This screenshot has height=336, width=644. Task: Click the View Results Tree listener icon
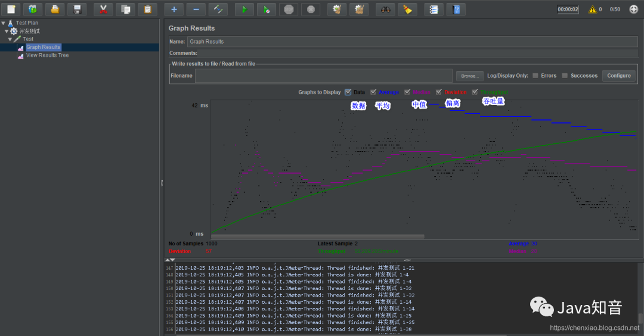(20, 56)
